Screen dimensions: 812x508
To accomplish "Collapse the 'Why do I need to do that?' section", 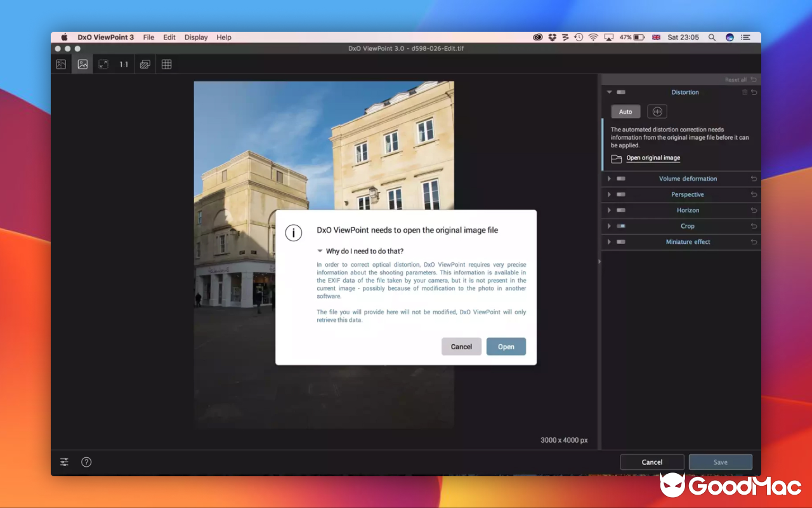I will [320, 251].
